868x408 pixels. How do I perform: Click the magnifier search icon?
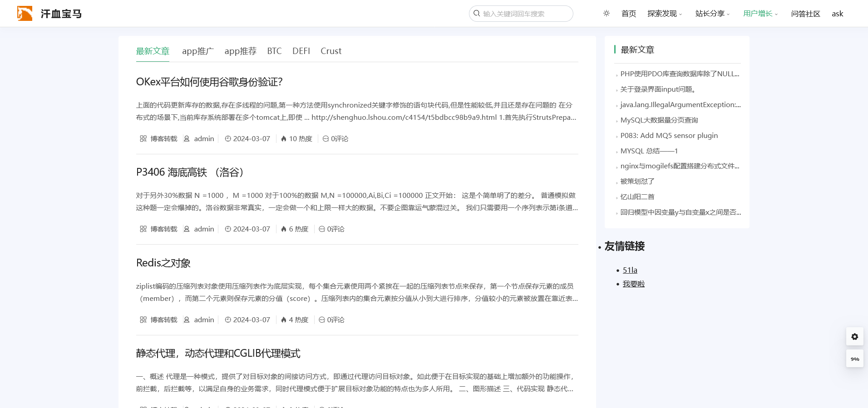point(477,14)
